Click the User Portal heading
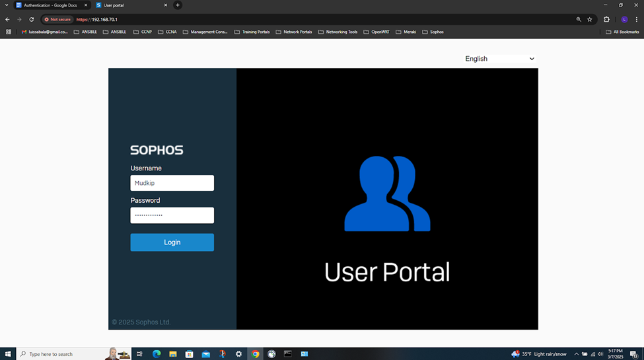This screenshot has width=644, height=360. pos(387,271)
